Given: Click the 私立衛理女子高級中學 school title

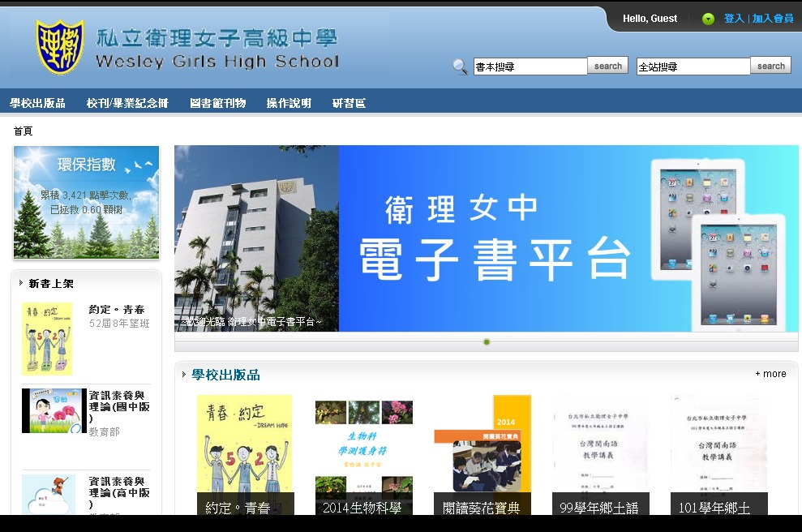Looking at the screenshot, I should [x=217, y=38].
